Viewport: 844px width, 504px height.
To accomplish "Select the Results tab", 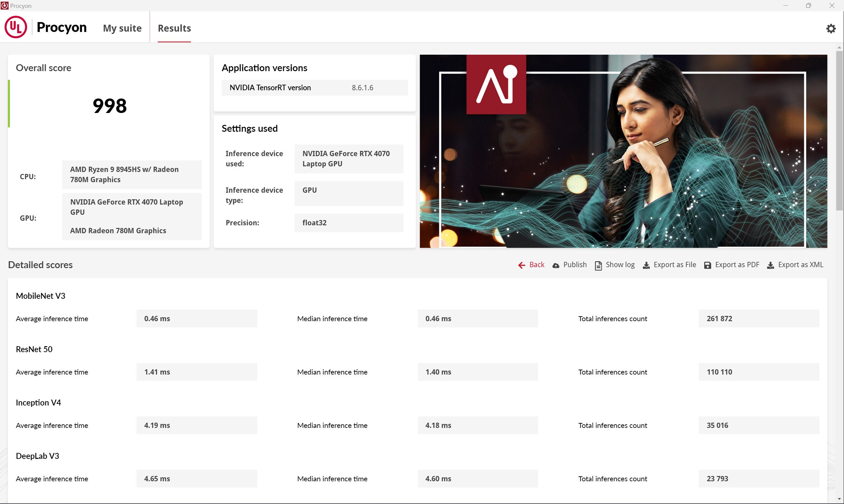I will (174, 28).
